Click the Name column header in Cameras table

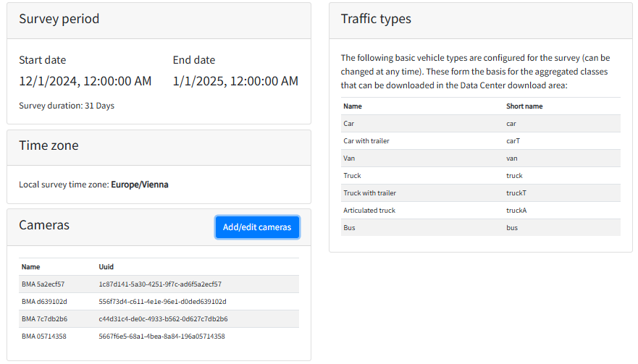[x=31, y=267]
